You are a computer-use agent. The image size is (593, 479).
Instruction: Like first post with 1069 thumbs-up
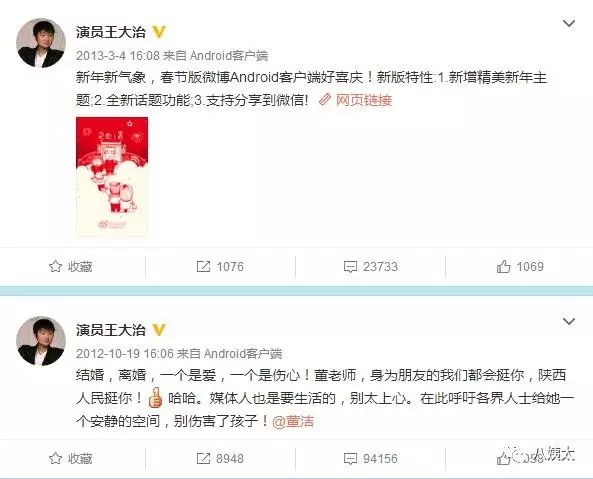(520, 267)
